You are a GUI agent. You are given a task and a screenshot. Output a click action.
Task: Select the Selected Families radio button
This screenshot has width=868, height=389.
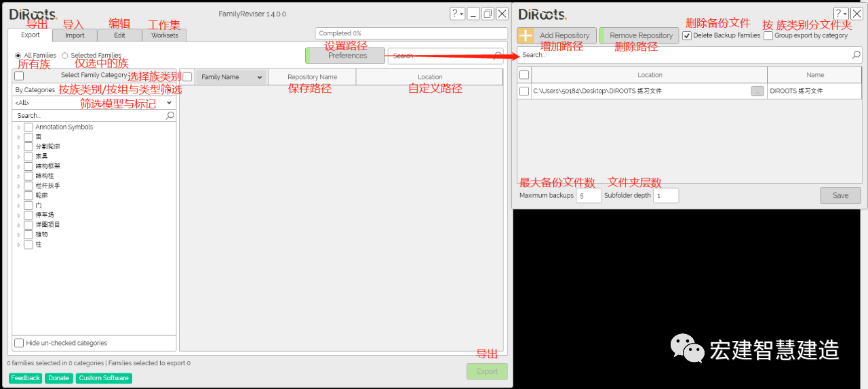pyautogui.click(x=65, y=56)
